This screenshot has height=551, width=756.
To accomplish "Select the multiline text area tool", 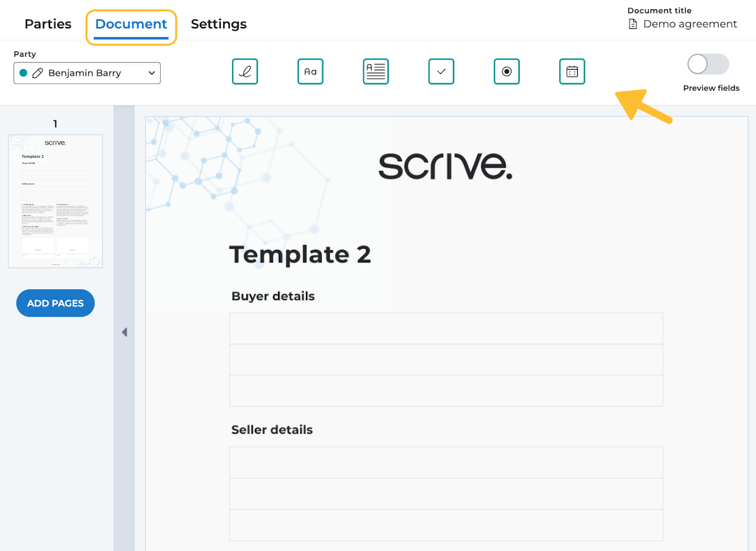I will coord(376,71).
